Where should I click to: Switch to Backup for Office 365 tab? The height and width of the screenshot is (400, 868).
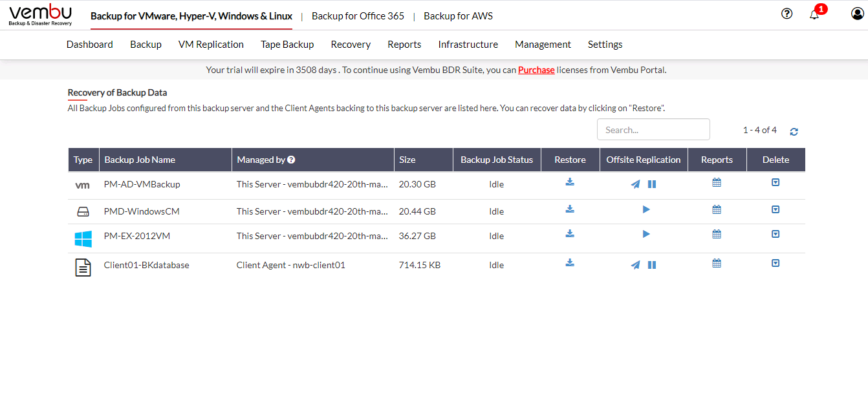tap(358, 16)
